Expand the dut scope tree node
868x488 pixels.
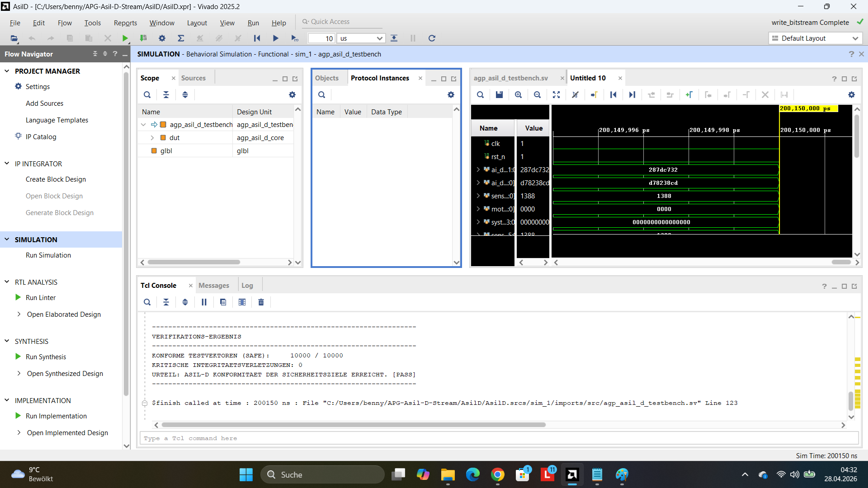pyautogui.click(x=152, y=138)
